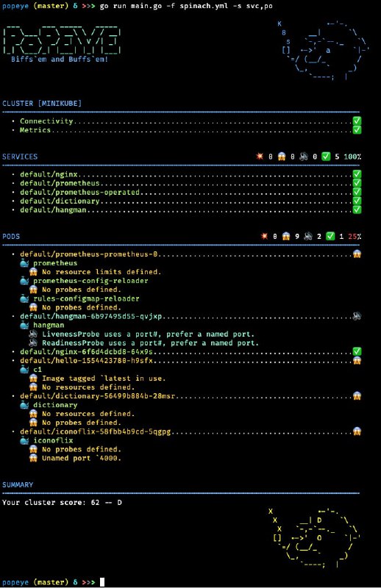This screenshot has height=588, width=381.
Task: Click the check mark on default/hangman service row
Action: [357, 209]
